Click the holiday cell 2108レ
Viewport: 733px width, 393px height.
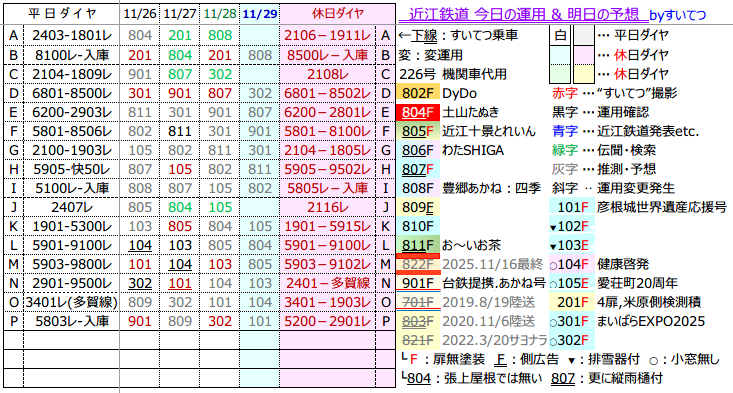point(328,74)
